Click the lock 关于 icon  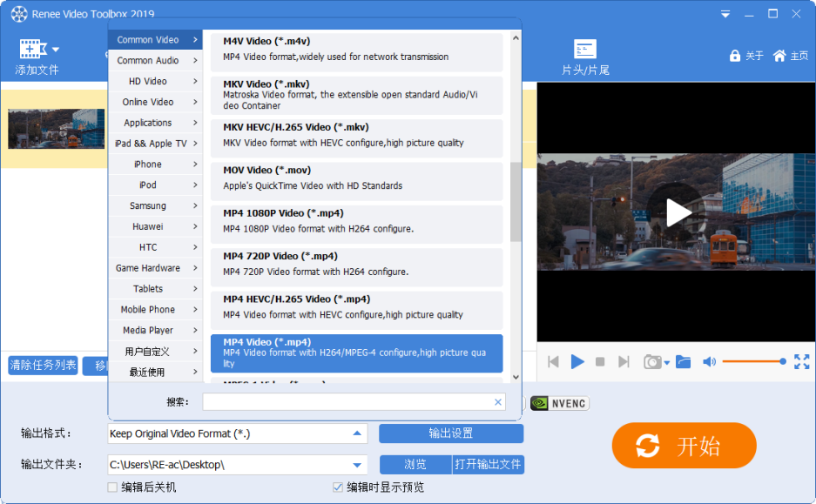click(734, 56)
